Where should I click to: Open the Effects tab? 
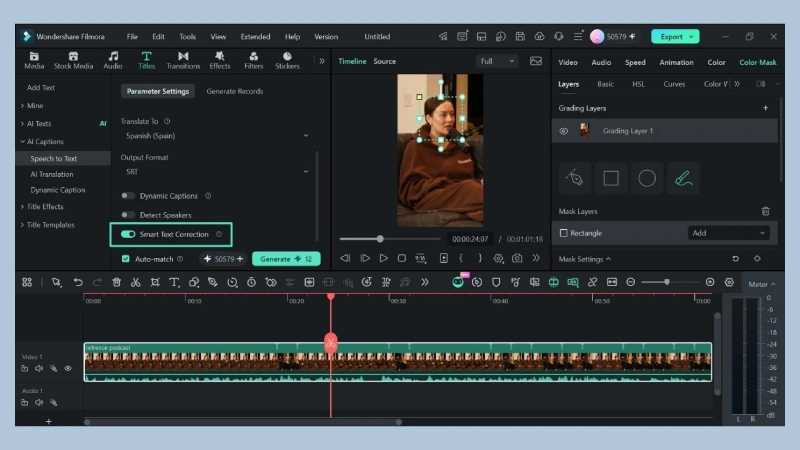click(x=220, y=60)
